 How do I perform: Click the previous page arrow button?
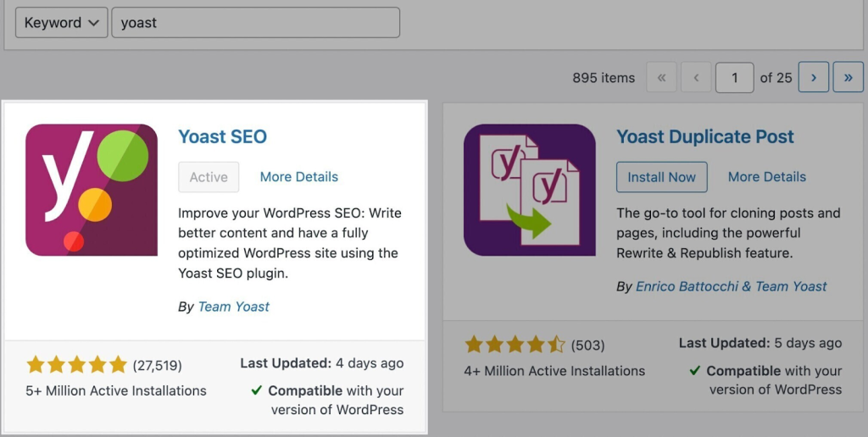[696, 77]
